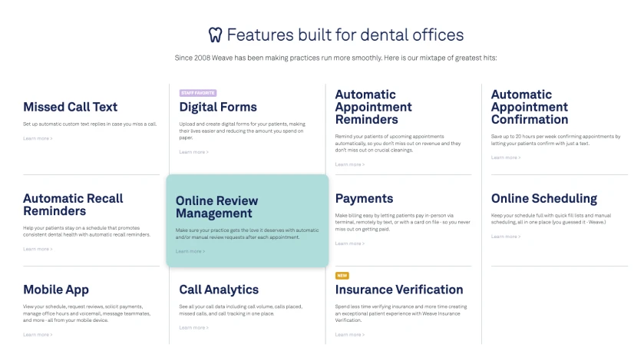Click the Payments description paragraph
The height and width of the screenshot is (361, 644).
pyautogui.click(x=403, y=222)
